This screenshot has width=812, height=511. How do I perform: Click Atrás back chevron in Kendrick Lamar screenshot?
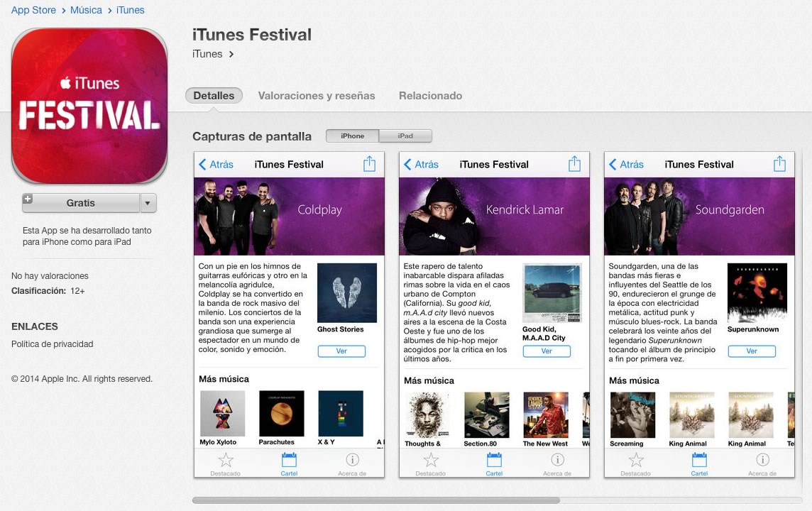click(x=407, y=165)
